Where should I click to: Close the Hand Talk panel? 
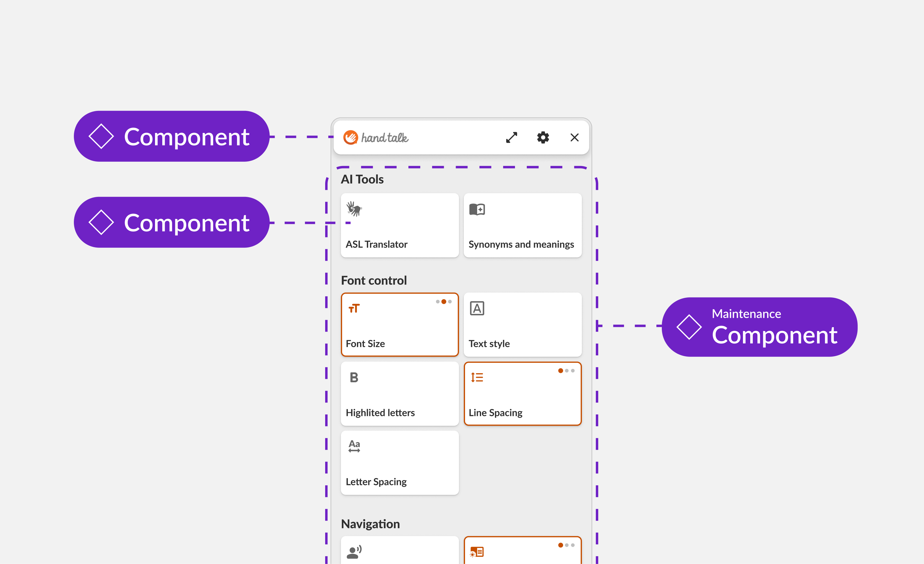tap(574, 137)
